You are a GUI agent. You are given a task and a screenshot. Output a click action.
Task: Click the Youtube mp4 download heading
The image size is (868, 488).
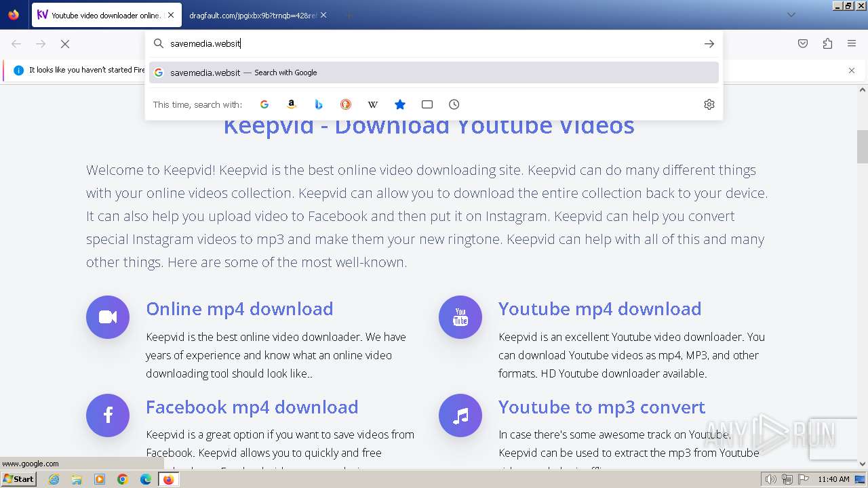599,309
